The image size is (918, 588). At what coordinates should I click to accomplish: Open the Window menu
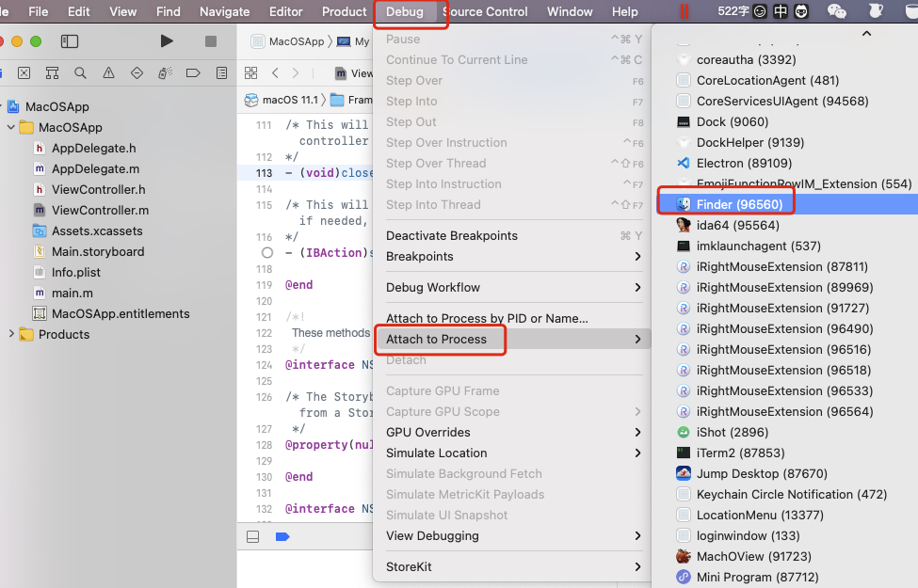(x=570, y=11)
